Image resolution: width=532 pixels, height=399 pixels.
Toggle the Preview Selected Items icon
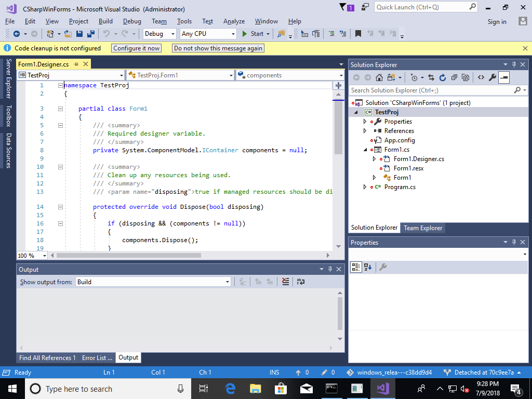click(504, 78)
